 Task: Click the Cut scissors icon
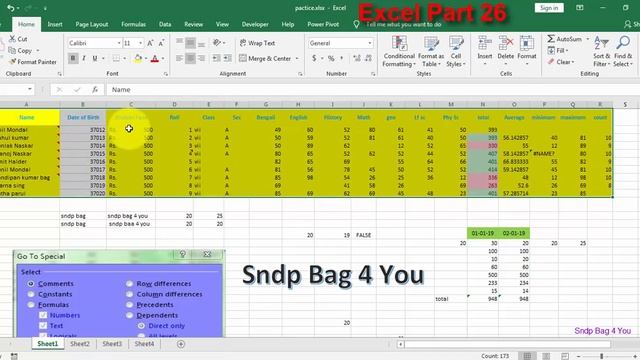(12, 39)
